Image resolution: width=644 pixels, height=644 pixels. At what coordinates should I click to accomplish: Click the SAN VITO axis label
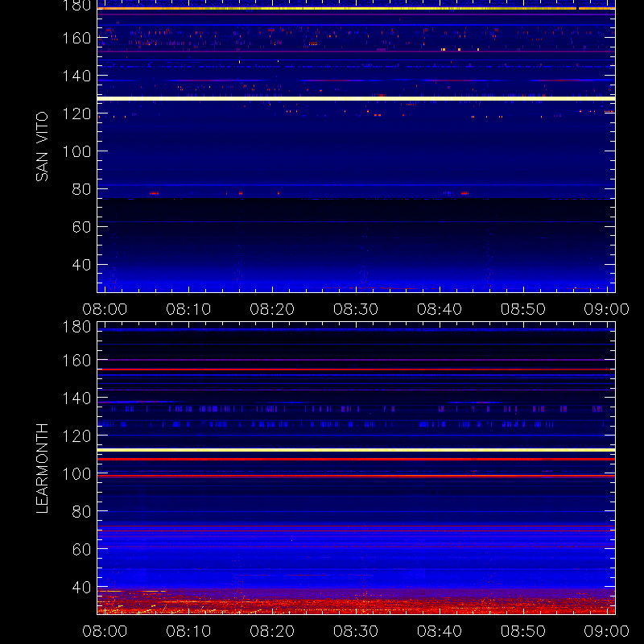pos(42,147)
